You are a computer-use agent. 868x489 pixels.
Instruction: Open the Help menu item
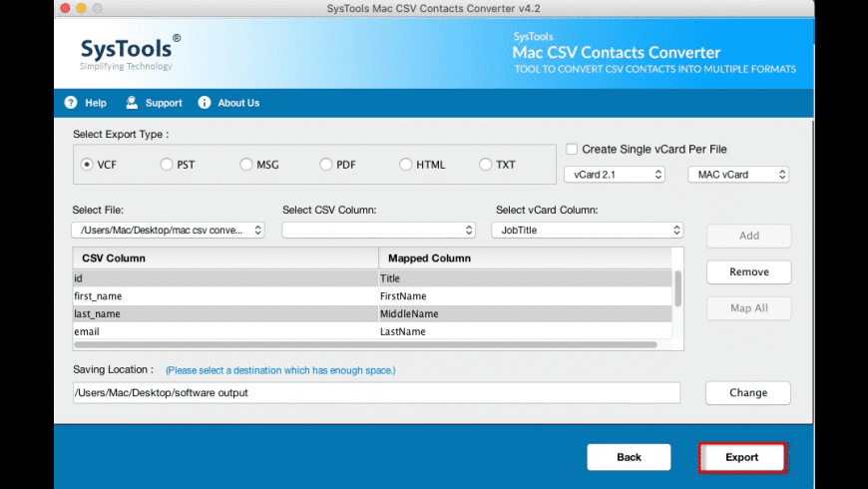click(x=96, y=103)
